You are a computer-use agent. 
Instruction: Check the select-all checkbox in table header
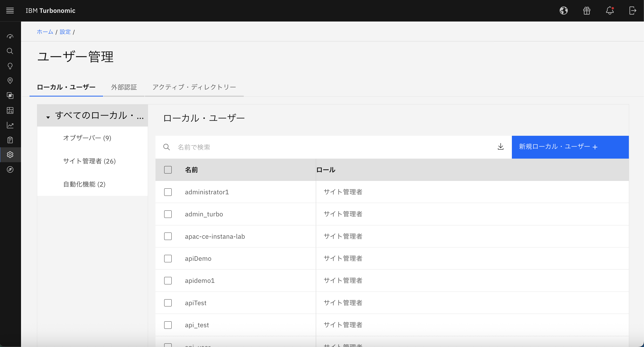168,170
